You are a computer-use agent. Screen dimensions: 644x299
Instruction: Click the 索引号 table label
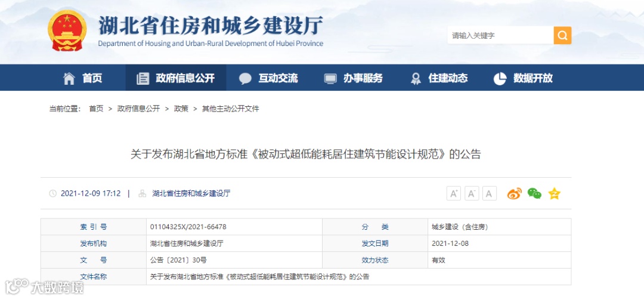coord(93,227)
